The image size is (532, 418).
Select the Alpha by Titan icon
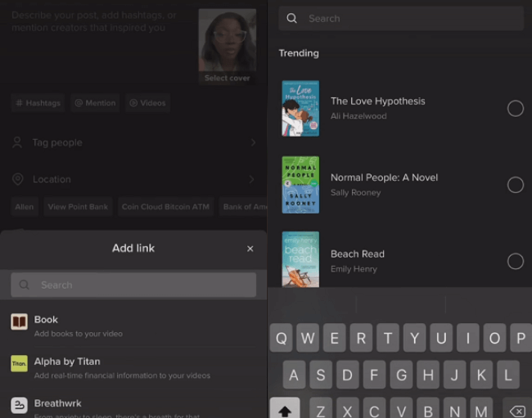coord(19,364)
